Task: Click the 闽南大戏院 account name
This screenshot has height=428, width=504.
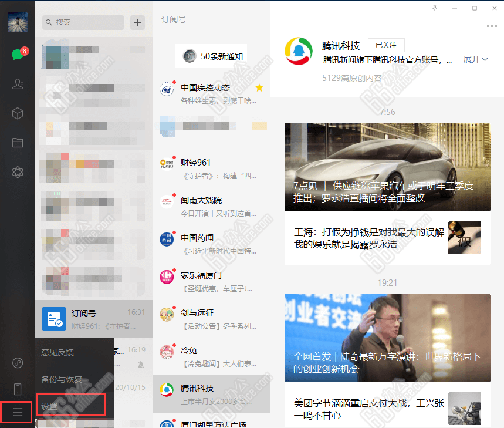Action: point(201,200)
